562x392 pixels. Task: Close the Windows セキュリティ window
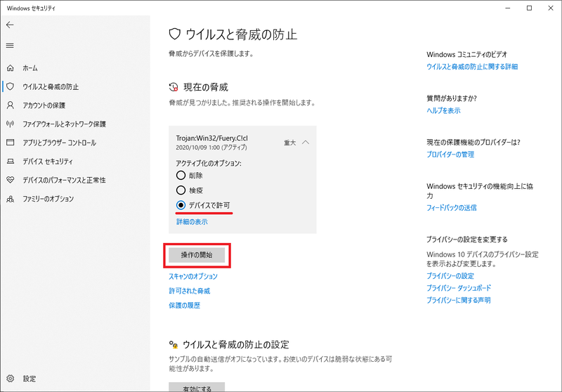coord(551,8)
